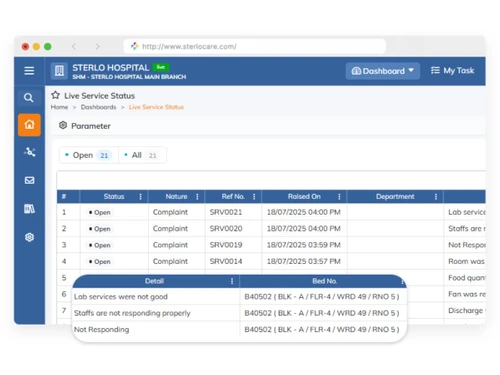Open Raised On column options menu
The height and width of the screenshot is (375, 500).
(x=339, y=197)
